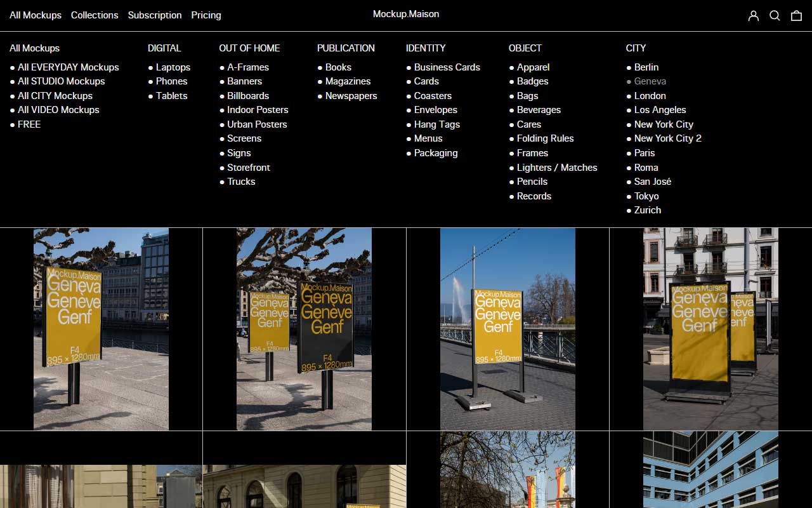Open the Collections menu item

[x=95, y=15]
